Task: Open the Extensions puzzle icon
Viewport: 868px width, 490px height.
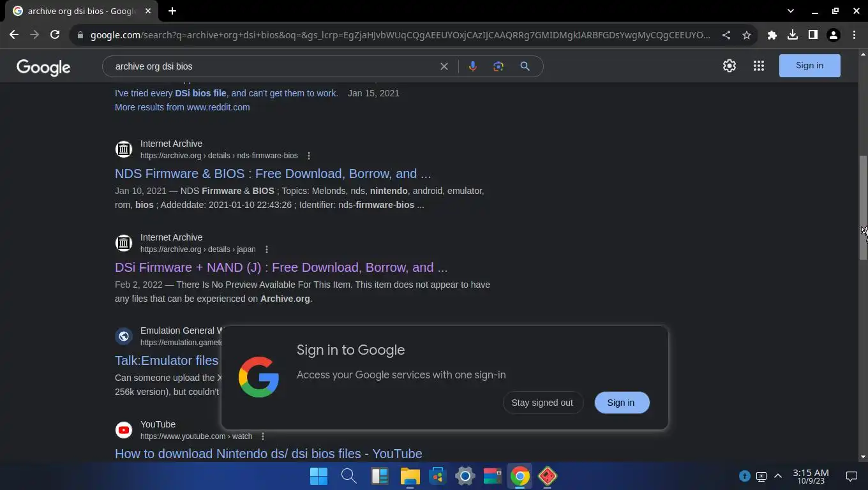Action: tap(772, 35)
